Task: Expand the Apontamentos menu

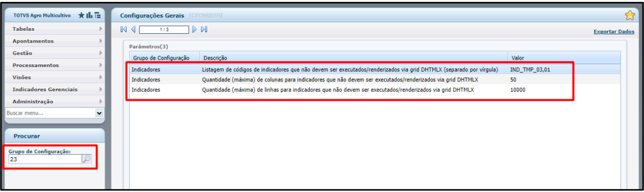Action: click(x=54, y=41)
